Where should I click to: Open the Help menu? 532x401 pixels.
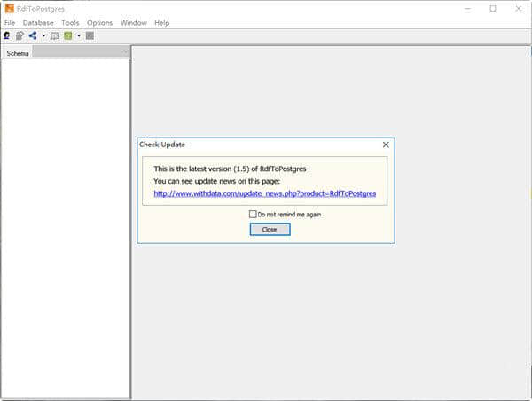pyautogui.click(x=161, y=22)
